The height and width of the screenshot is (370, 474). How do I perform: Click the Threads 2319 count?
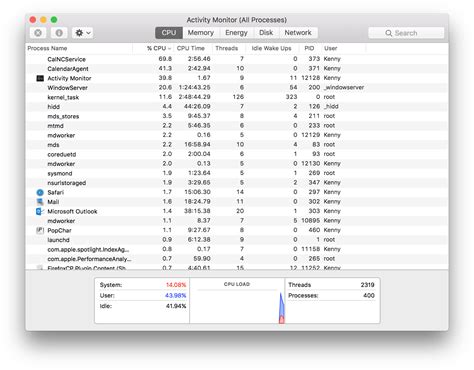(x=331, y=285)
